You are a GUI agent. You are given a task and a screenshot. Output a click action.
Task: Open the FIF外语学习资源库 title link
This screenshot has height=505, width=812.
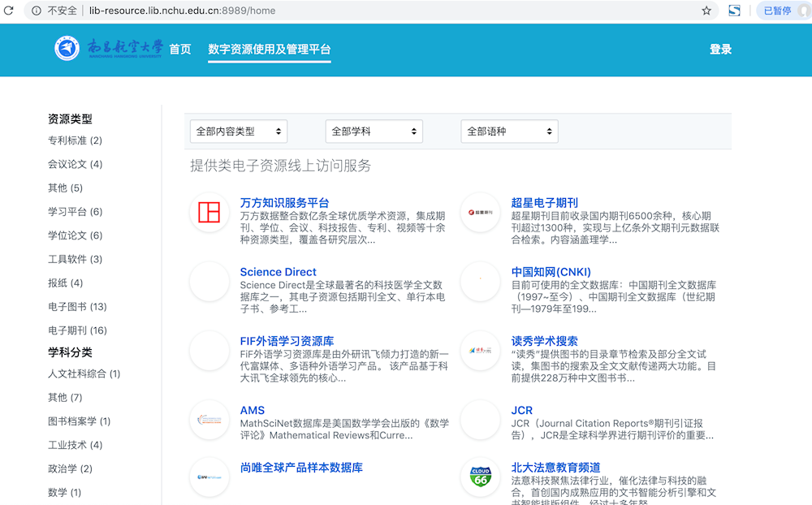(287, 341)
